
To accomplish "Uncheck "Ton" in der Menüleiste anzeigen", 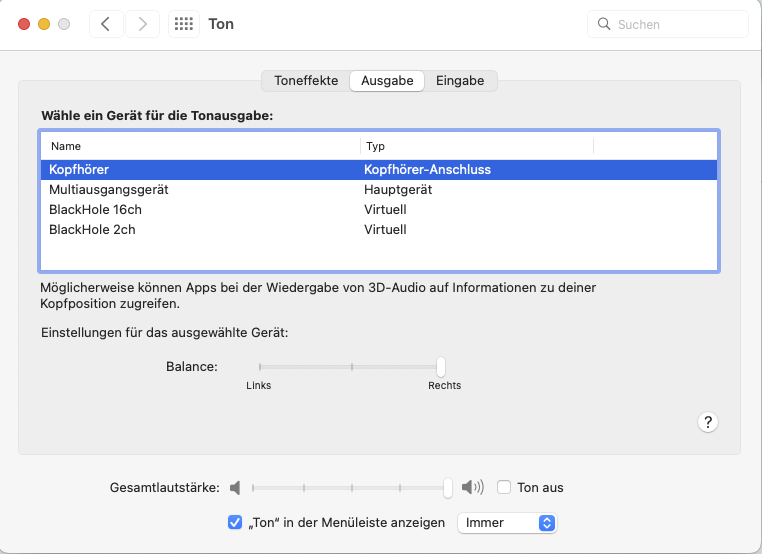I will tap(235, 522).
